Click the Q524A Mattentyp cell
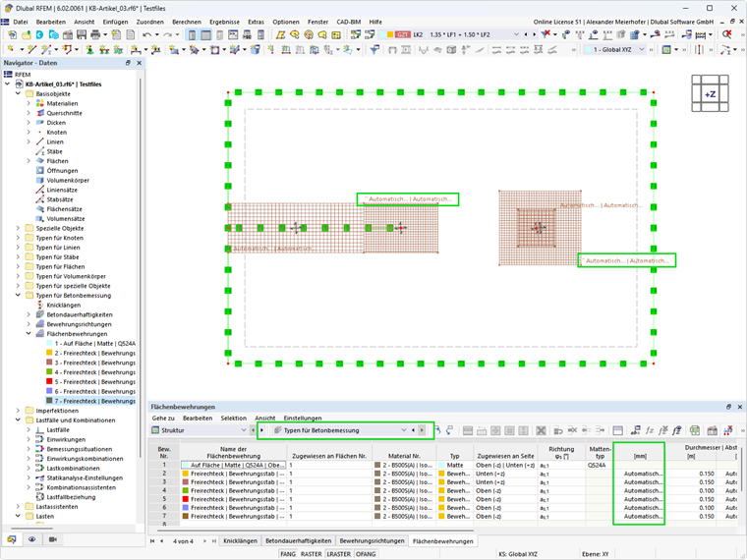The width and height of the screenshot is (747, 560). pyautogui.click(x=600, y=465)
